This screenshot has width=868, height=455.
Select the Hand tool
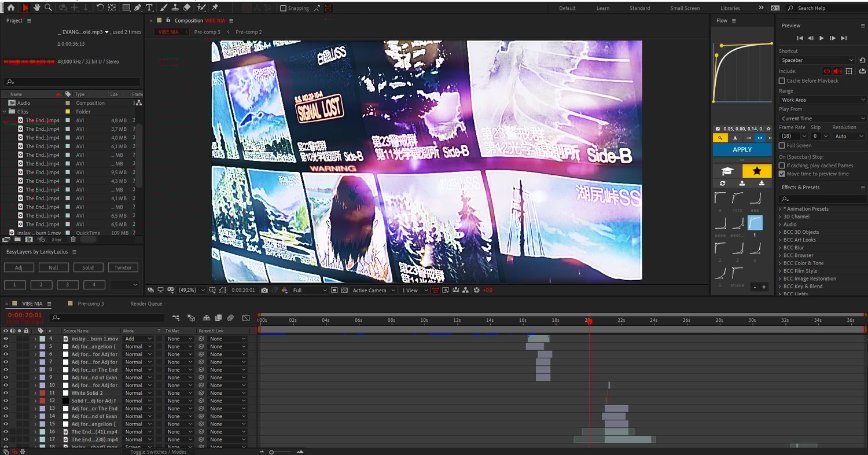(x=37, y=8)
